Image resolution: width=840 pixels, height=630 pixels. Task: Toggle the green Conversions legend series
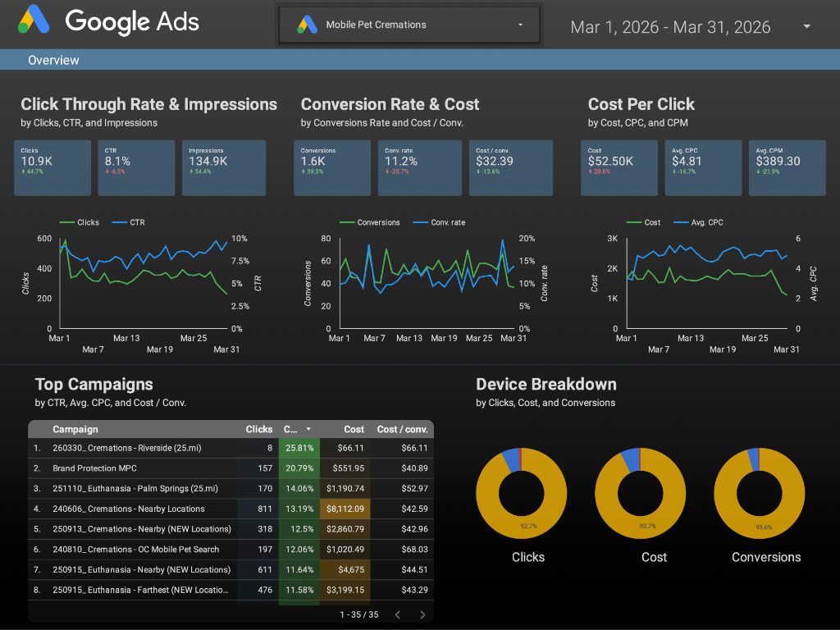coord(370,222)
